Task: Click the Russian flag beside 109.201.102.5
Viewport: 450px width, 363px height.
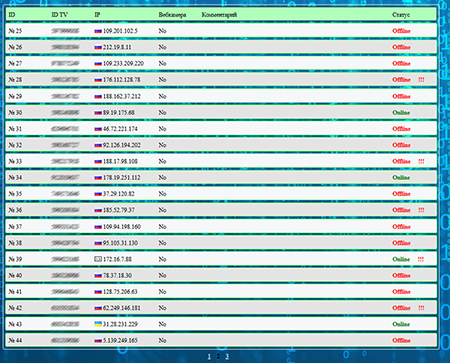Action: coord(98,31)
